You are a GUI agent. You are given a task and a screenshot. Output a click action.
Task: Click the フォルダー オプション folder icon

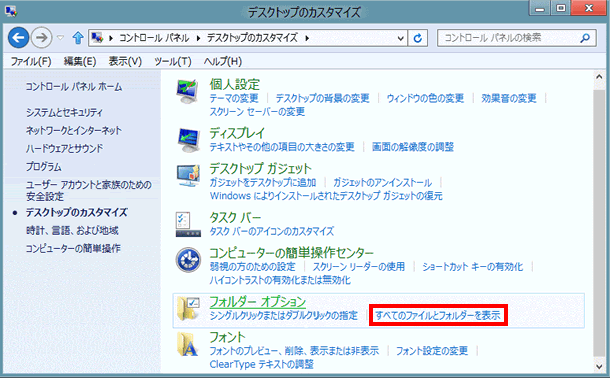188,309
